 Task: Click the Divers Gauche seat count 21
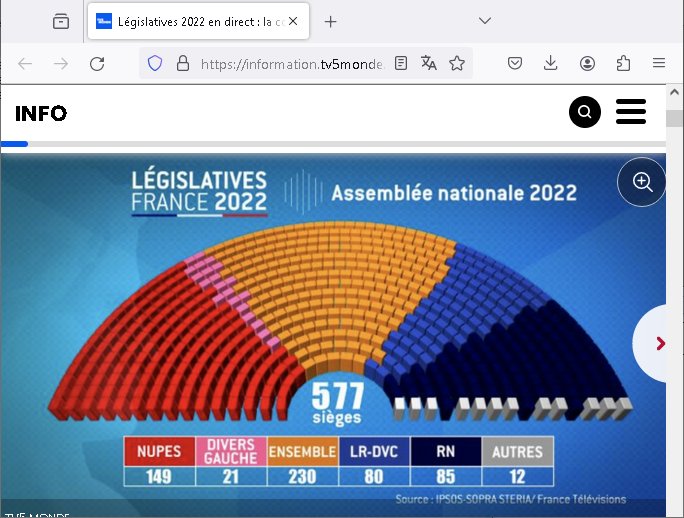pos(231,477)
